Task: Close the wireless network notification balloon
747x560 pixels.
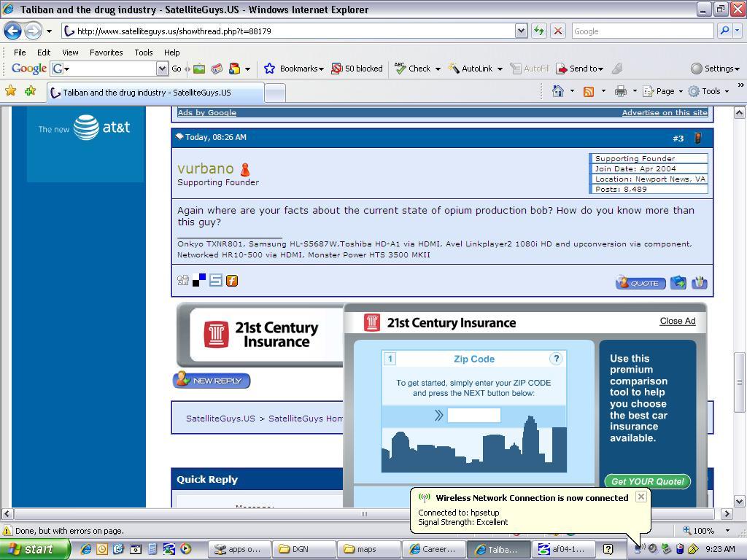Action: (640, 497)
